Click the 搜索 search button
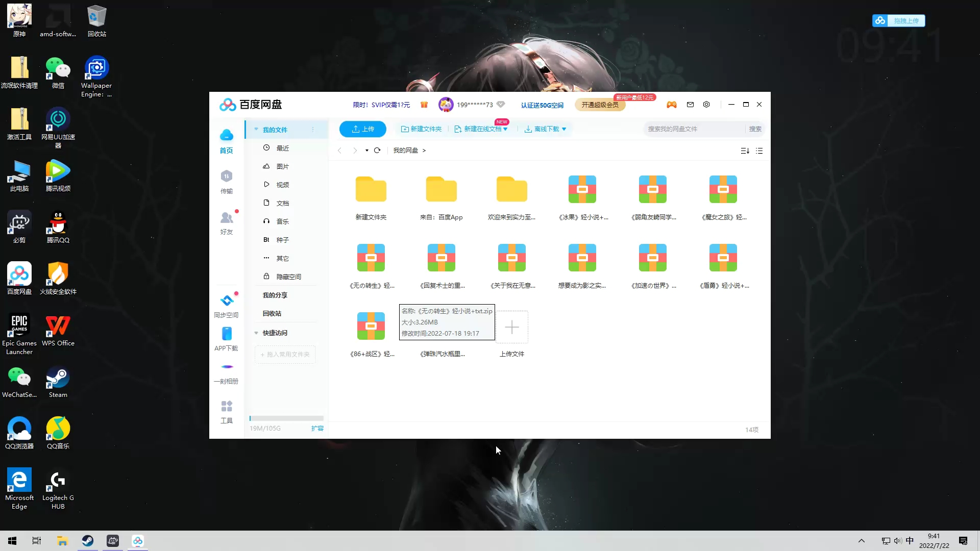Screen dimensions: 980x551 [755, 129]
